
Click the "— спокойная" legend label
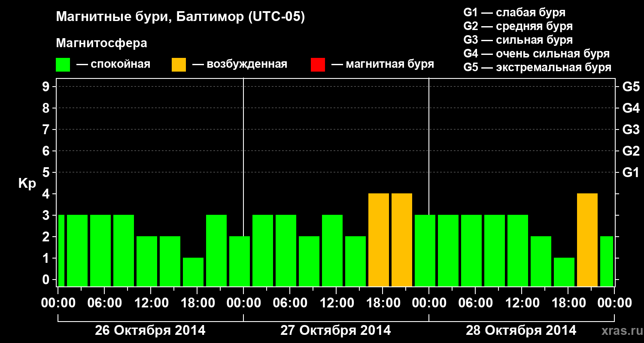[x=113, y=64]
